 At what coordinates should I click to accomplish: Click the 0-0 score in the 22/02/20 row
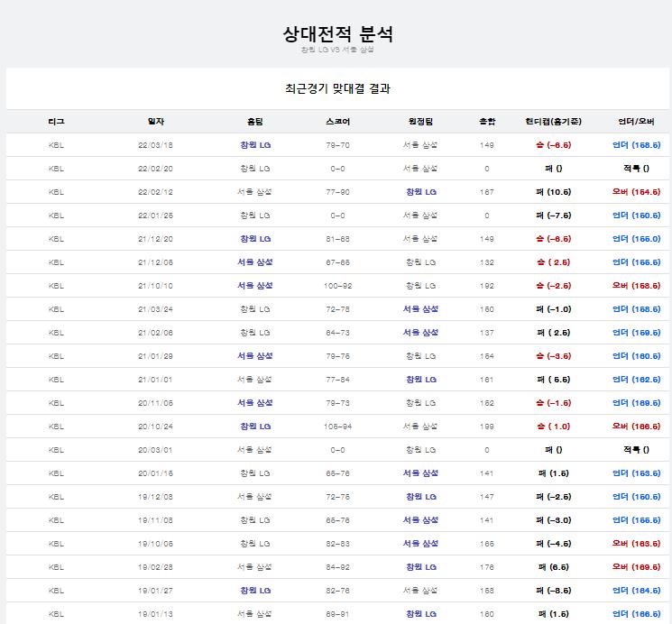(x=337, y=169)
